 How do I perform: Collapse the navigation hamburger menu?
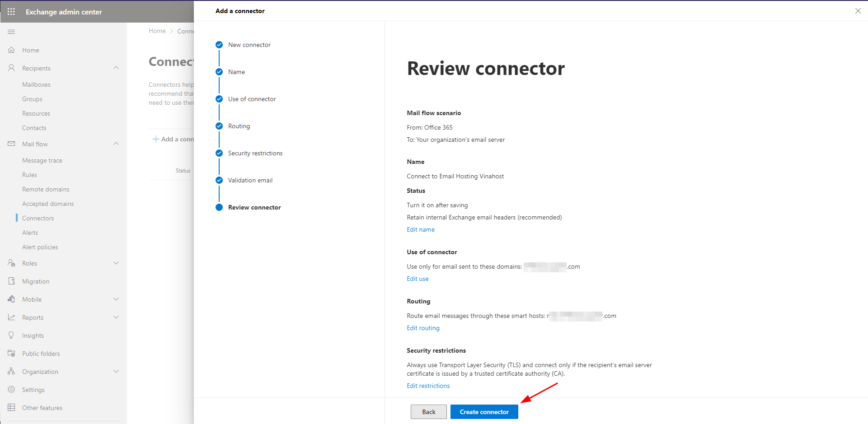point(11,32)
